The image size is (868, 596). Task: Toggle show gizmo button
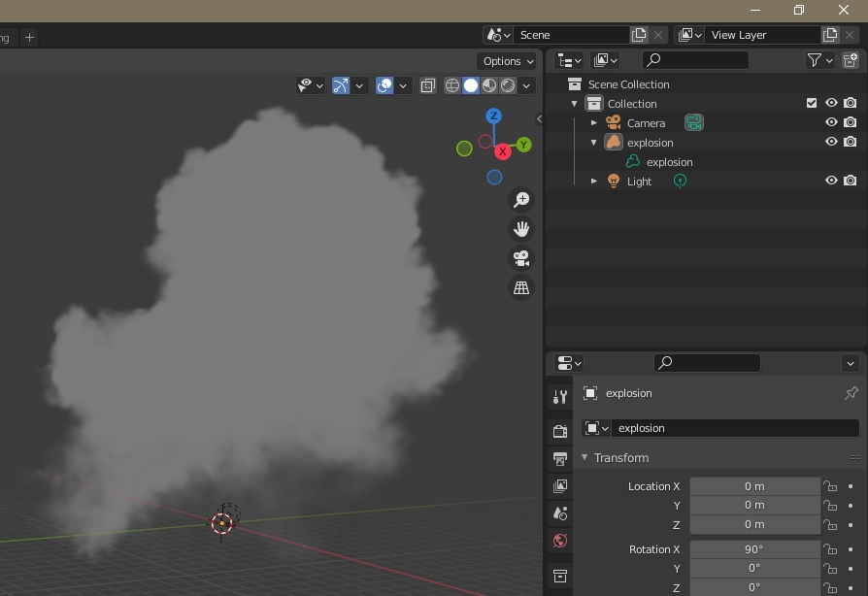pyautogui.click(x=341, y=85)
